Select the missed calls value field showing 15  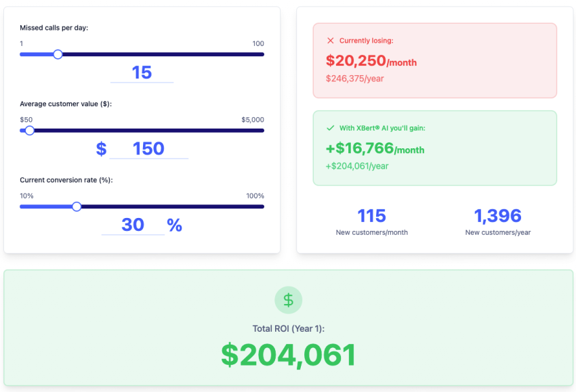click(142, 72)
